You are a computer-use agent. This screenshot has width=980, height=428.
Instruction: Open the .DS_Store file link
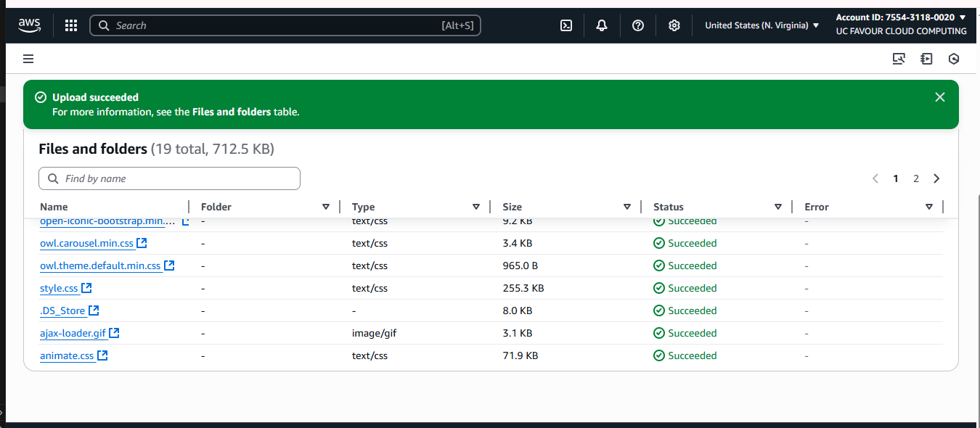click(x=62, y=310)
